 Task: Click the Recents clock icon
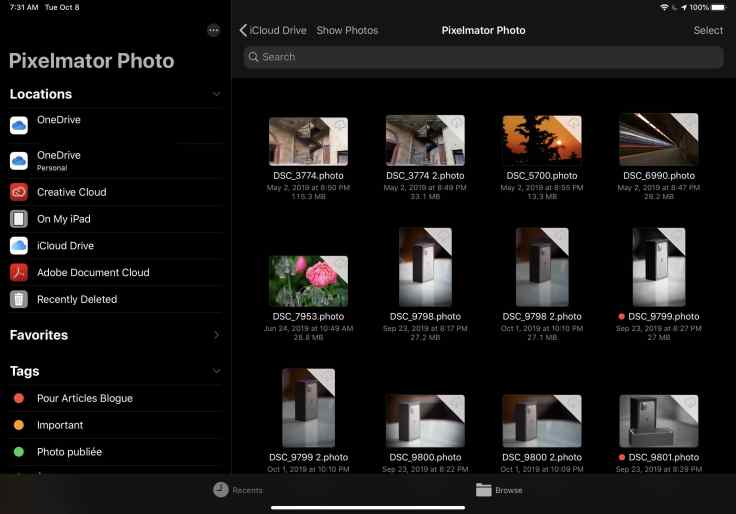[x=221, y=490]
